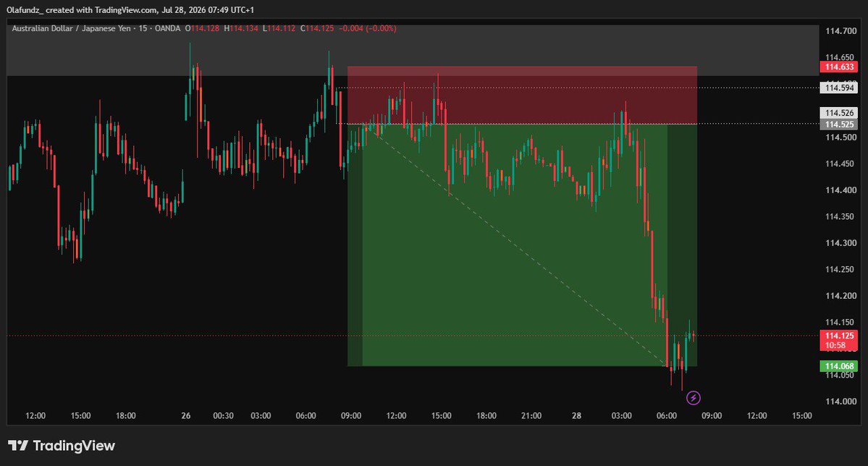This screenshot has height=466, width=868.
Task: Click the 114.000 price axis label
Action: (841, 402)
